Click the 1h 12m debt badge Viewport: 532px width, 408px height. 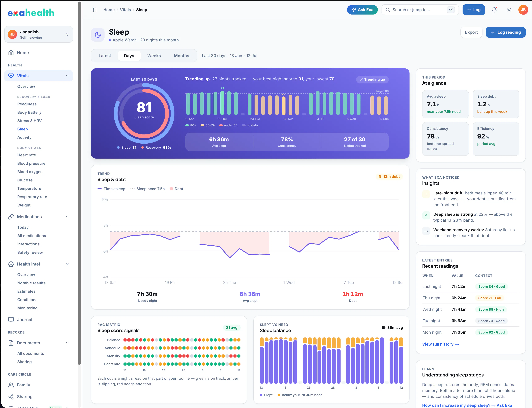[389, 176]
